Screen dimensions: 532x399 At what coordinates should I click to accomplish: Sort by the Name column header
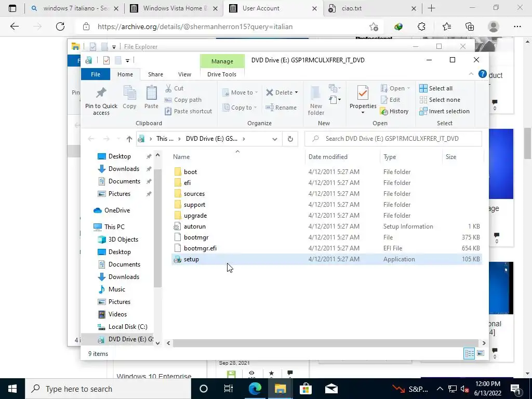[x=181, y=157]
